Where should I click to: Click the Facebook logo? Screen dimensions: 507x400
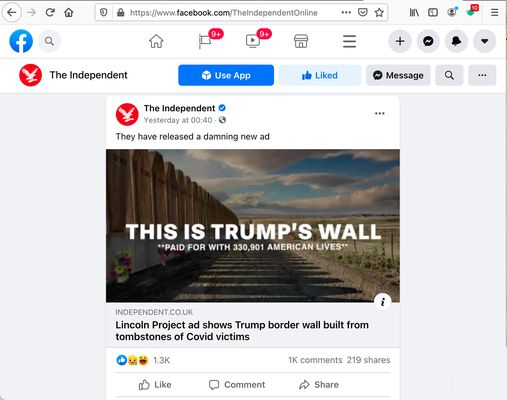coord(21,41)
